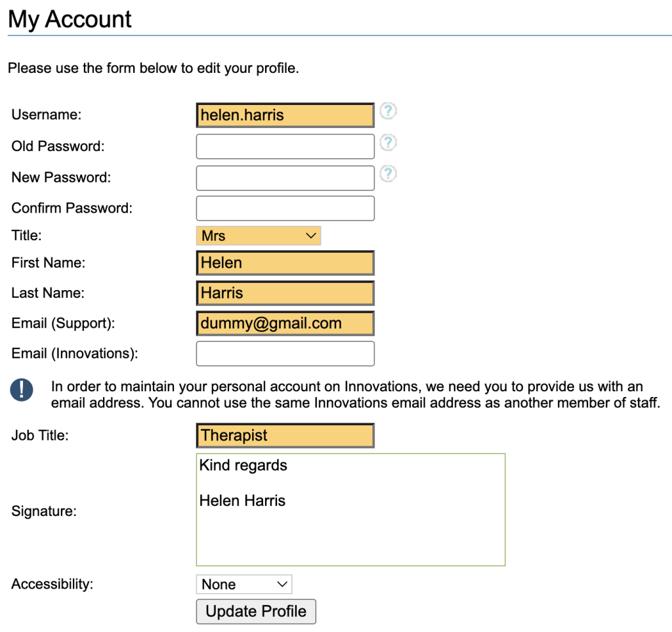Screen dimensions: 672x632
Task: Click into the New Password field
Action: click(x=285, y=177)
